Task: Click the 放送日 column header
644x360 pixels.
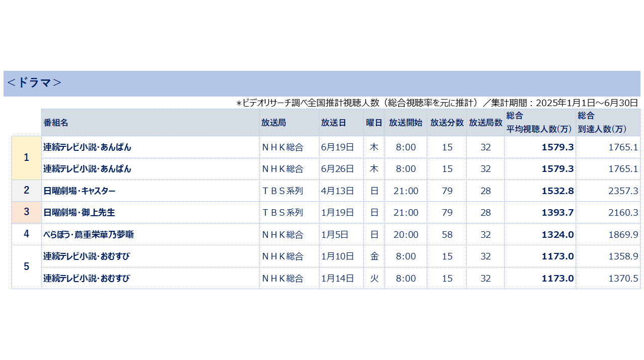Action: point(334,123)
